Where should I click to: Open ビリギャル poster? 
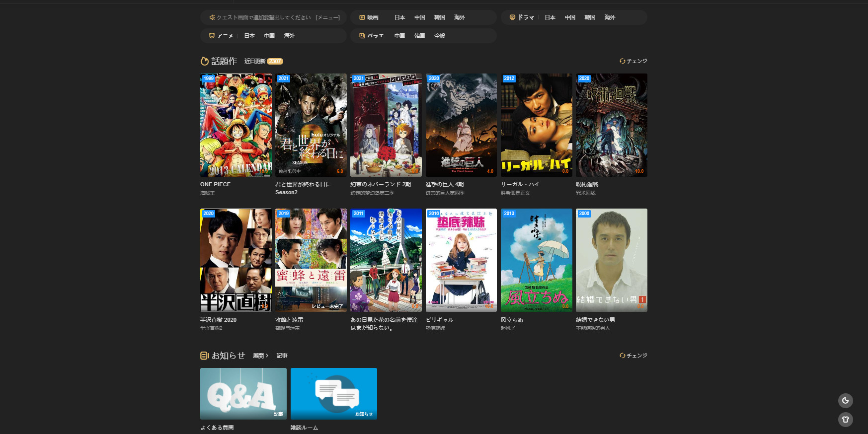pos(461,260)
